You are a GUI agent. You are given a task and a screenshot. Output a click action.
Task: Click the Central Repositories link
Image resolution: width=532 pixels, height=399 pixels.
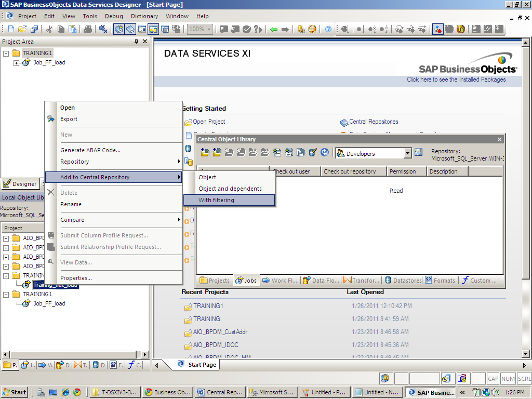point(374,122)
